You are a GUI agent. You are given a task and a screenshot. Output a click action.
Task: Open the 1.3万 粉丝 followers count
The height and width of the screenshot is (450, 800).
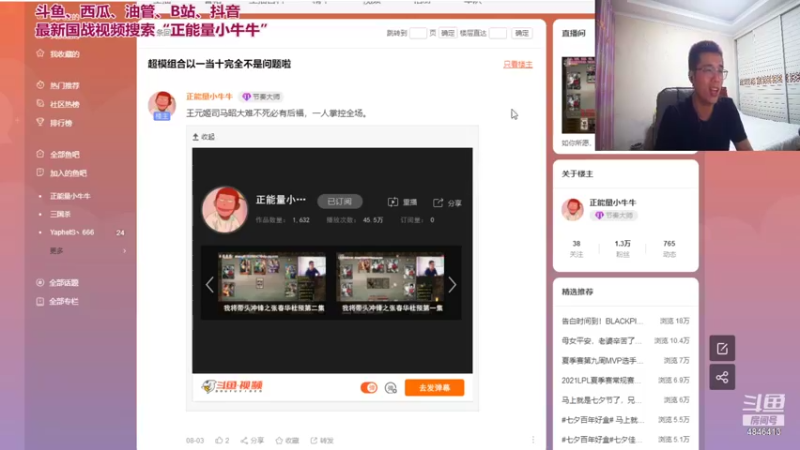tap(622, 248)
